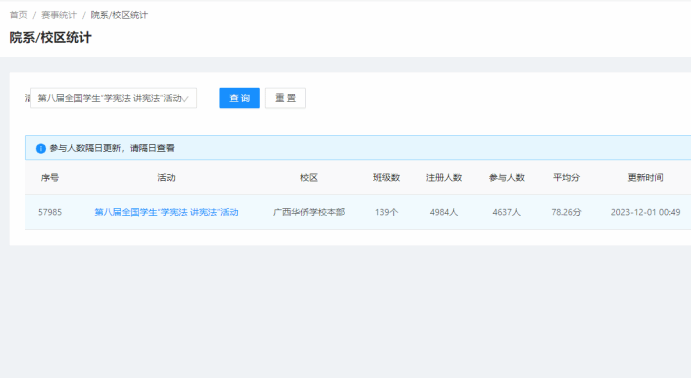The width and height of the screenshot is (692, 378).
Task: Click the blue 查询 search button
Action: 239,98
